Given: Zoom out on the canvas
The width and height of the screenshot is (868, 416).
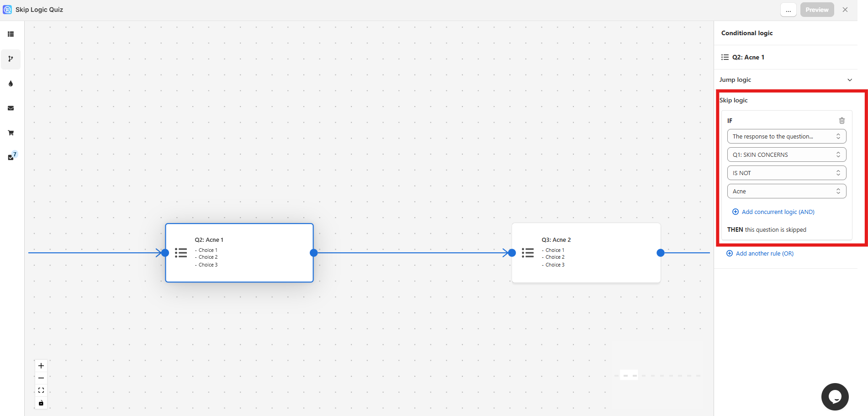Looking at the screenshot, I should pyautogui.click(x=41, y=378).
